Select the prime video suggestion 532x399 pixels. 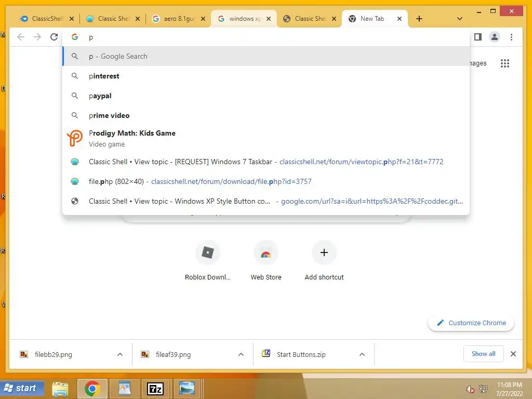tap(267, 115)
